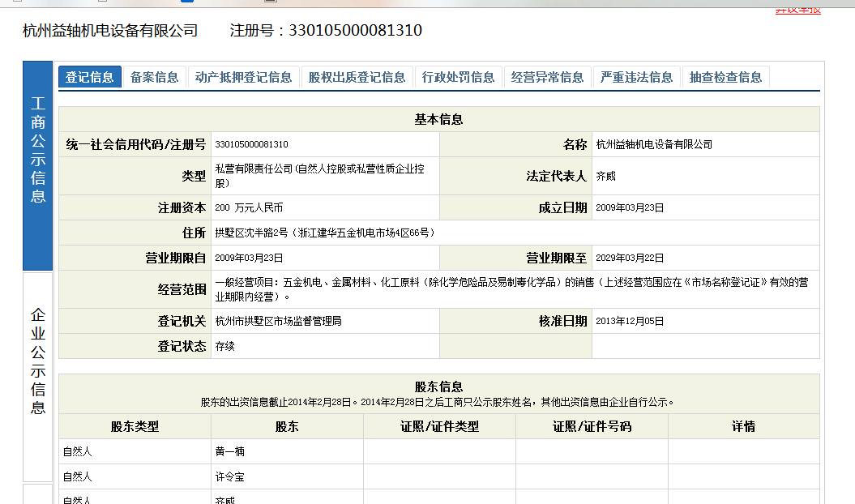Click the 详情 column header
The image size is (855, 504).
coord(742,426)
